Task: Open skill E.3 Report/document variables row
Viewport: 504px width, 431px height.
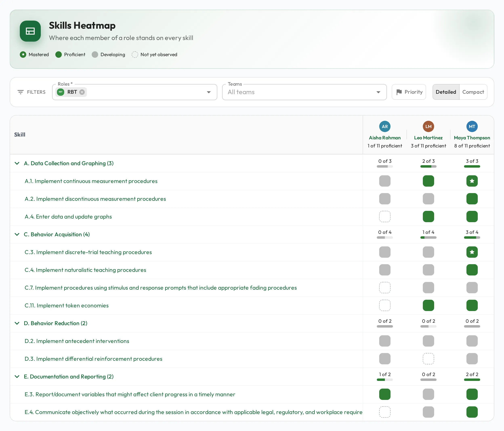Action: [130, 394]
